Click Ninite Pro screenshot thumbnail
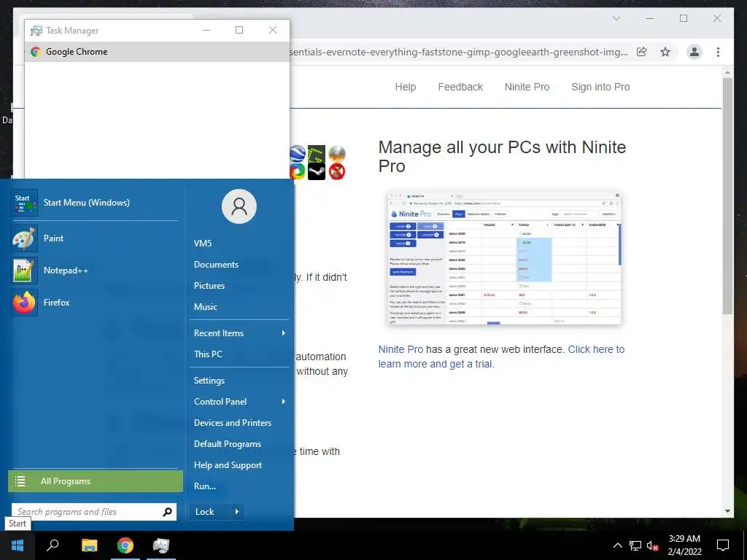 tap(505, 258)
